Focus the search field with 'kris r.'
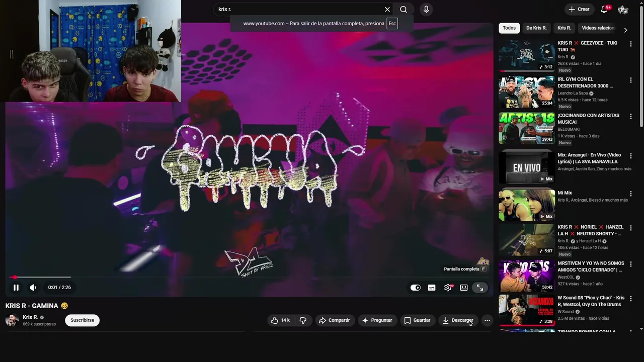 [299, 10]
